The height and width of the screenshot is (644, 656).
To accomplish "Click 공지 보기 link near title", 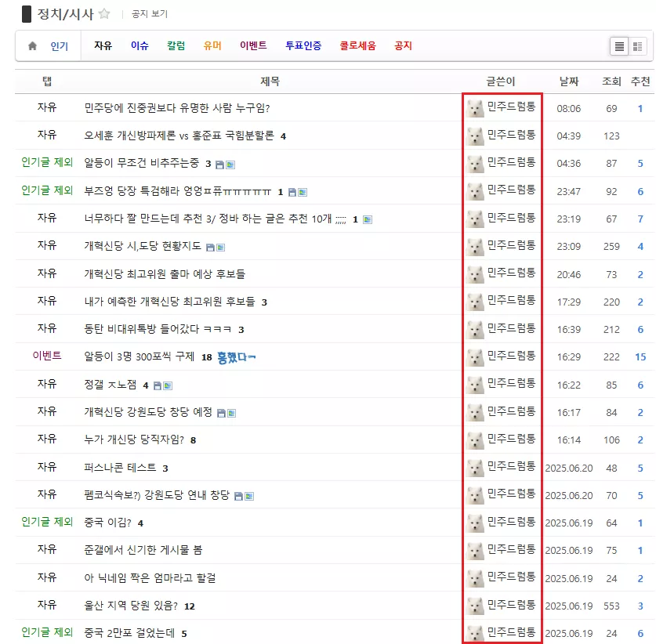I will [x=150, y=14].
